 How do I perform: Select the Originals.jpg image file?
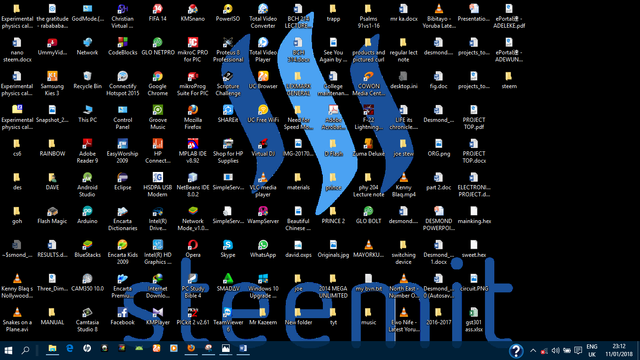click(x=333, y=249)
